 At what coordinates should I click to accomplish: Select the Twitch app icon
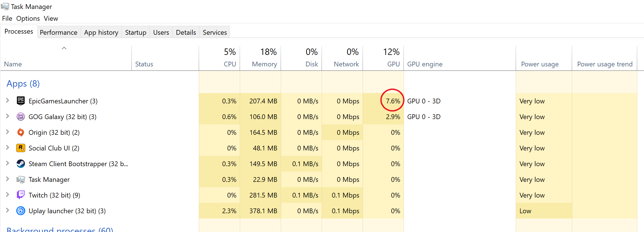(21, 195)
